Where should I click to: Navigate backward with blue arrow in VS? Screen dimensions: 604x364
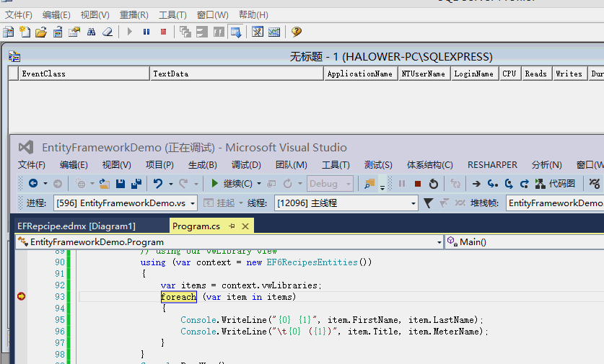click(33, 184)
